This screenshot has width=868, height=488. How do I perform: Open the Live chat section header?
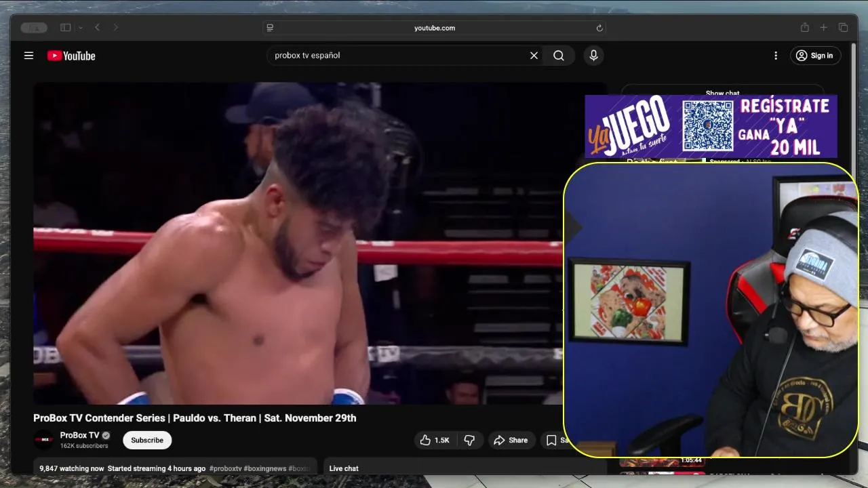tap(344, 468)
